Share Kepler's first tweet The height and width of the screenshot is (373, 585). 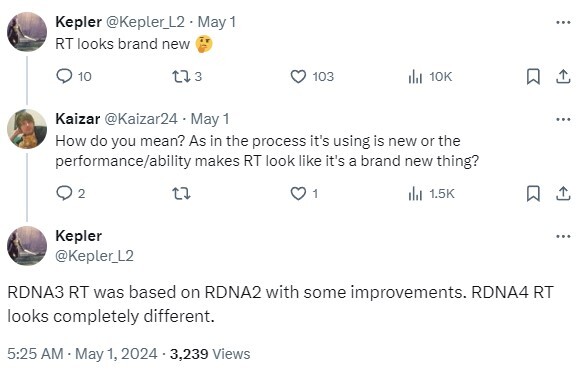pos(563,76)
